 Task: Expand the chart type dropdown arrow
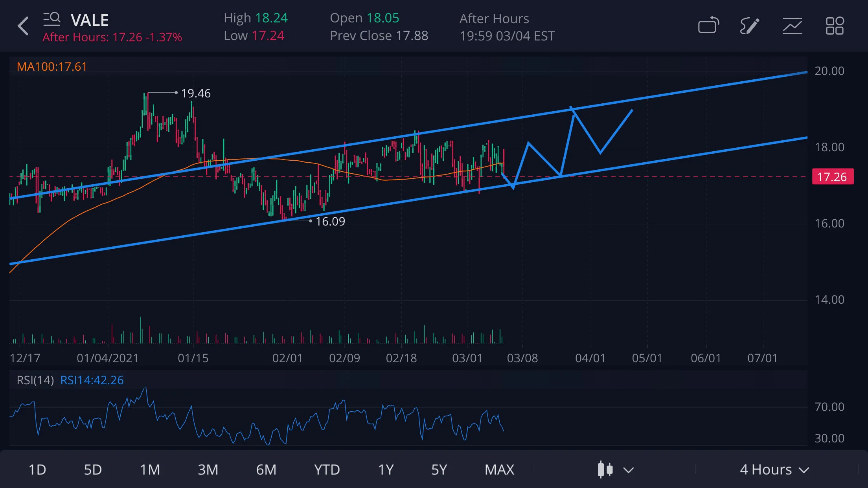tap(629, 470)
